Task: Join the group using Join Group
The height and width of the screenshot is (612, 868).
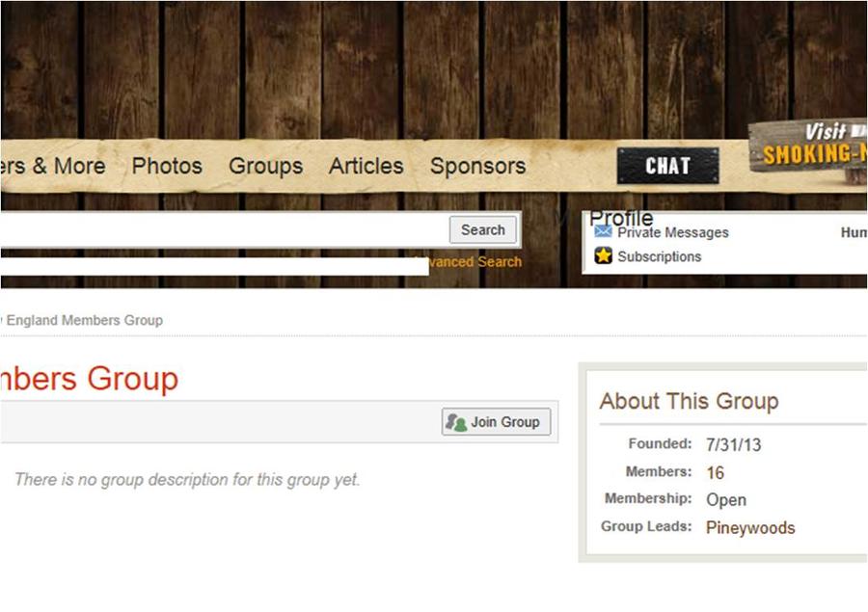Action: pos(496,422)
